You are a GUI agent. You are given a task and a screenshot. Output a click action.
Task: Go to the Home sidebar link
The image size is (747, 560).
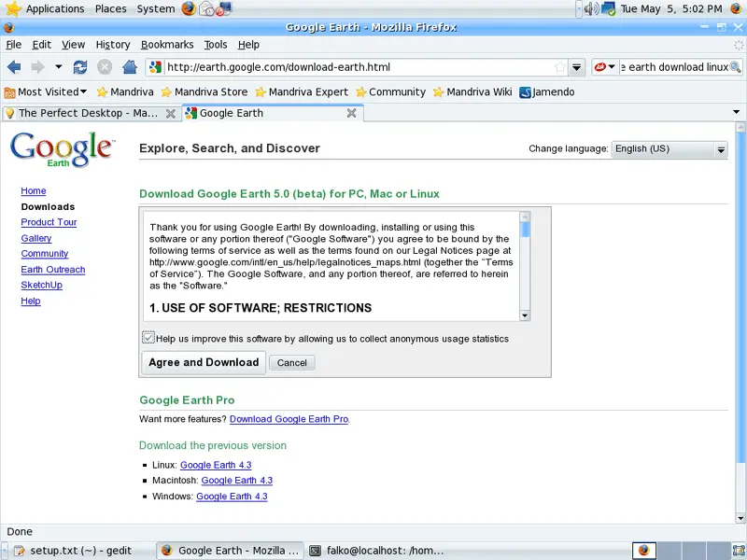click(34, 191)
